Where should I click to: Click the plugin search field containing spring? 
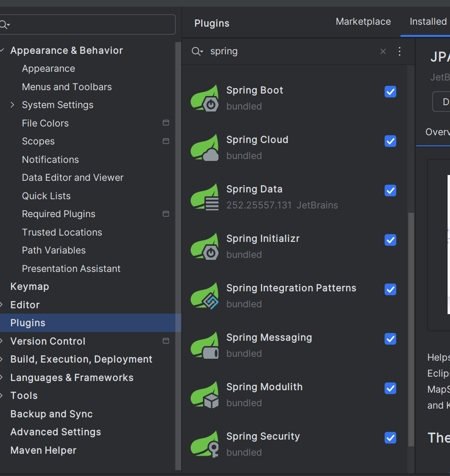pyautogui.click(x=291, y=51)
